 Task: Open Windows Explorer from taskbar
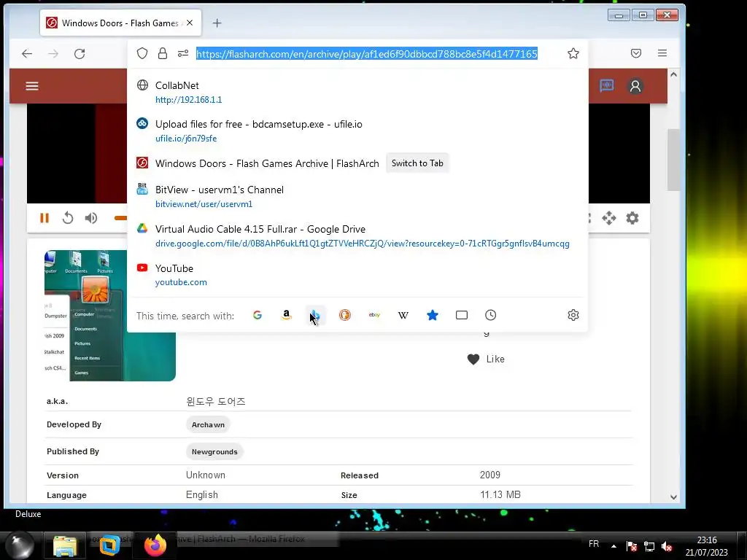click(65, 545)
